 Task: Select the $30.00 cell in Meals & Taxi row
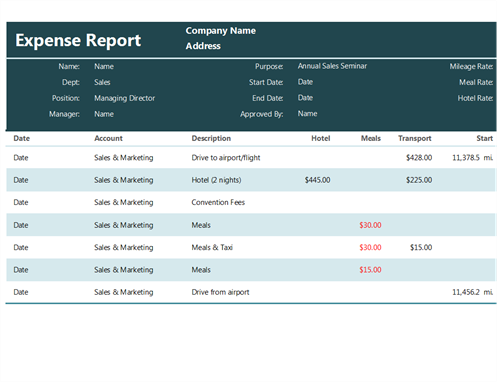point(370,247)
